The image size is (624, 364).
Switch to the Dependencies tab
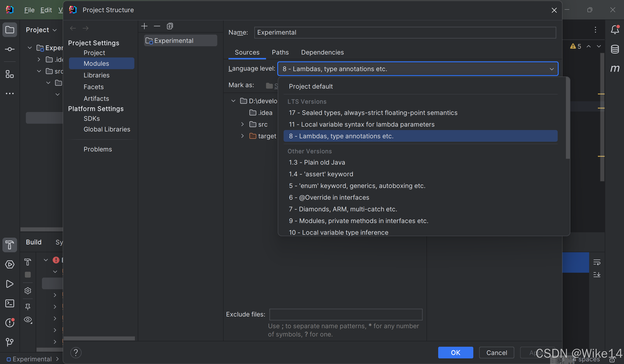322,52
